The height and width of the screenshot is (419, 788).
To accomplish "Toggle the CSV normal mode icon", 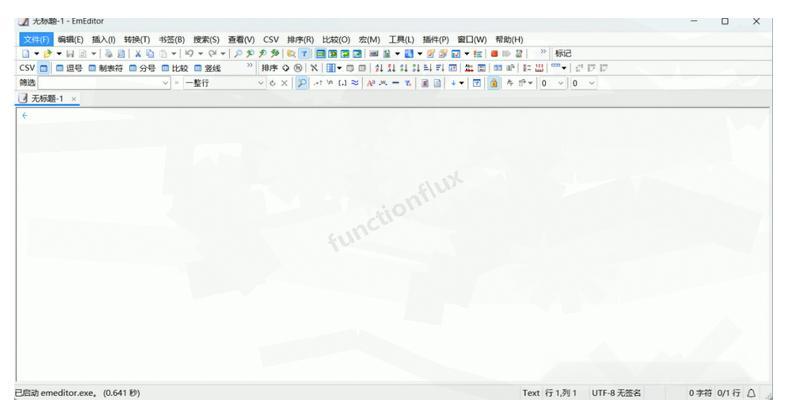I will pos(44,68).
